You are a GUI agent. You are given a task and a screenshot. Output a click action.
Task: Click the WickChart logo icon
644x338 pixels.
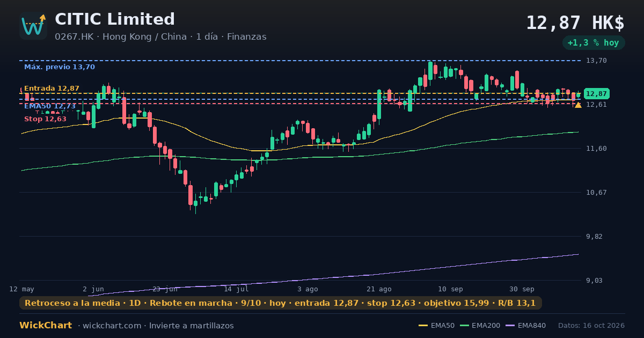pos(33,26)
